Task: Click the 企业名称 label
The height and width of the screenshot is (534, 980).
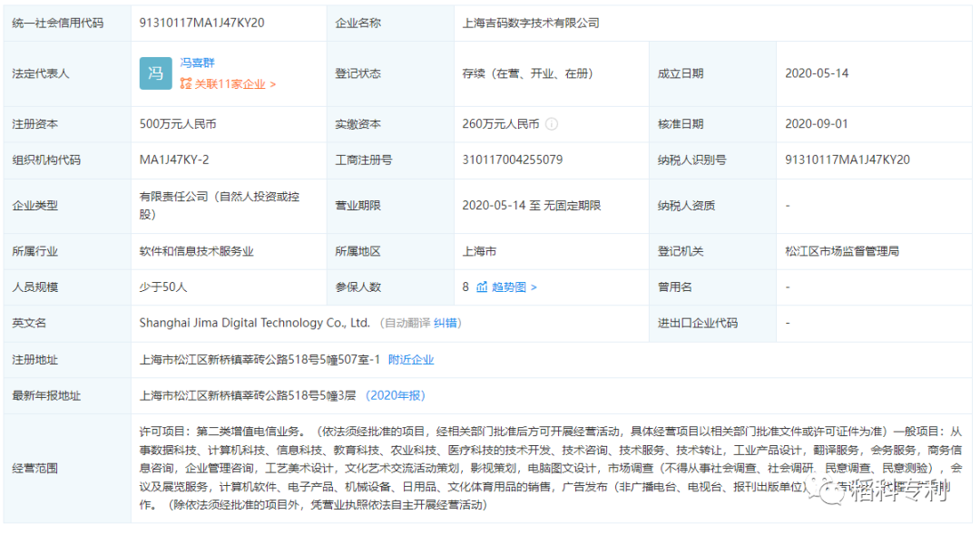Action: [x=358, y=23]
